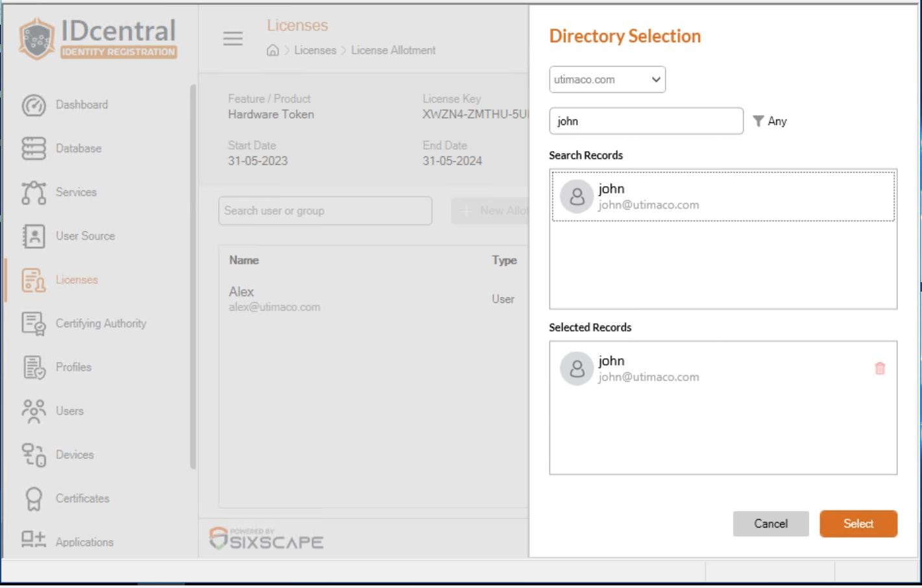Click start date 31-05-2023
The image size is (922, 588).
258,161
